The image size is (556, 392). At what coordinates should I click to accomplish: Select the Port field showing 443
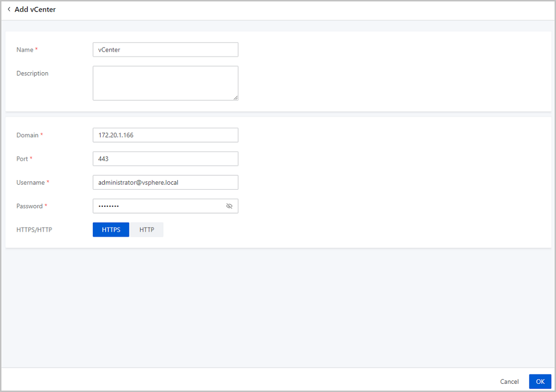[x=165, y=159]
